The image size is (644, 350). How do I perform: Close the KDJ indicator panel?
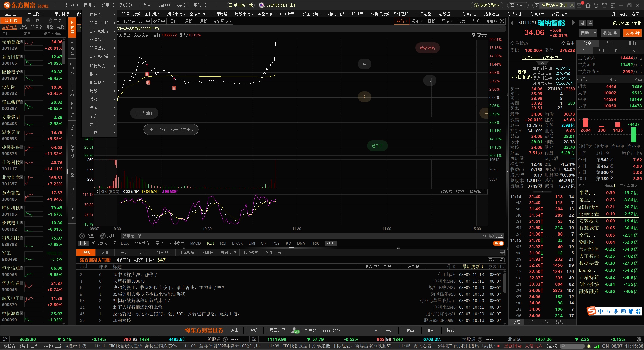485,192
